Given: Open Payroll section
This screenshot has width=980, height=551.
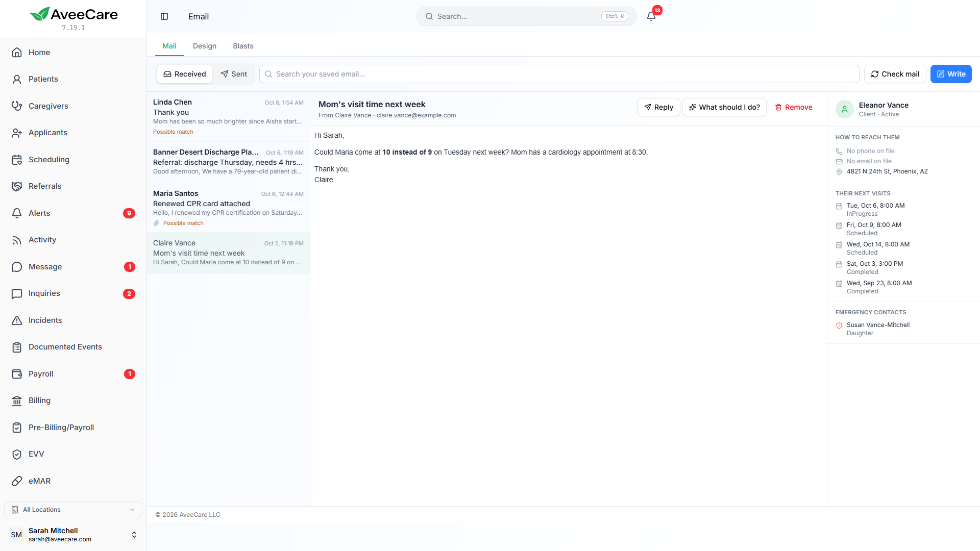Looking at the screenshot, I should point(73,374).
